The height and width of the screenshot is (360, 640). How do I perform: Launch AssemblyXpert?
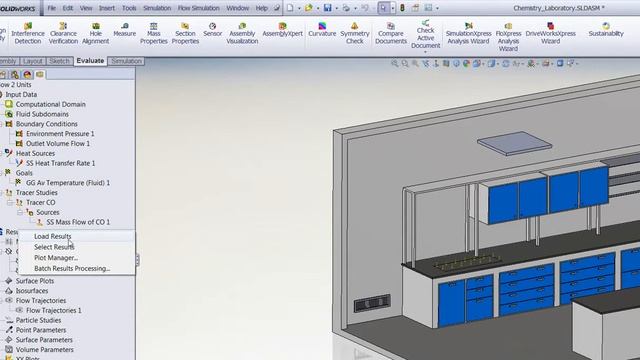pos(282,30)
